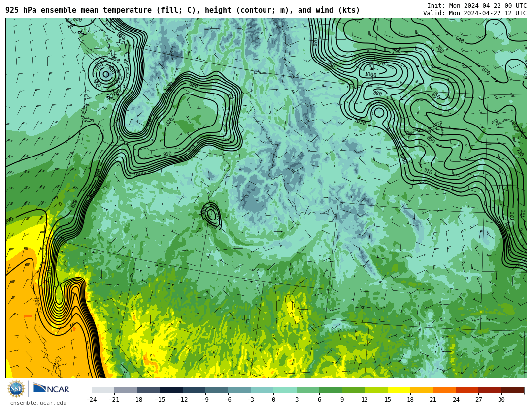Pick the darkest navy -15 to -12 swatch
This screenshot has width=532, height=409.
tap(171, 390)
